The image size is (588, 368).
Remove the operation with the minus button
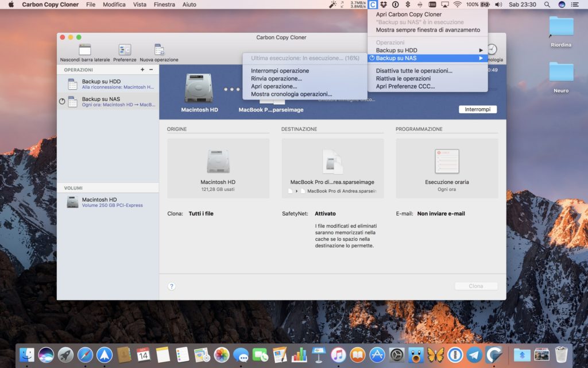point(151,70)
